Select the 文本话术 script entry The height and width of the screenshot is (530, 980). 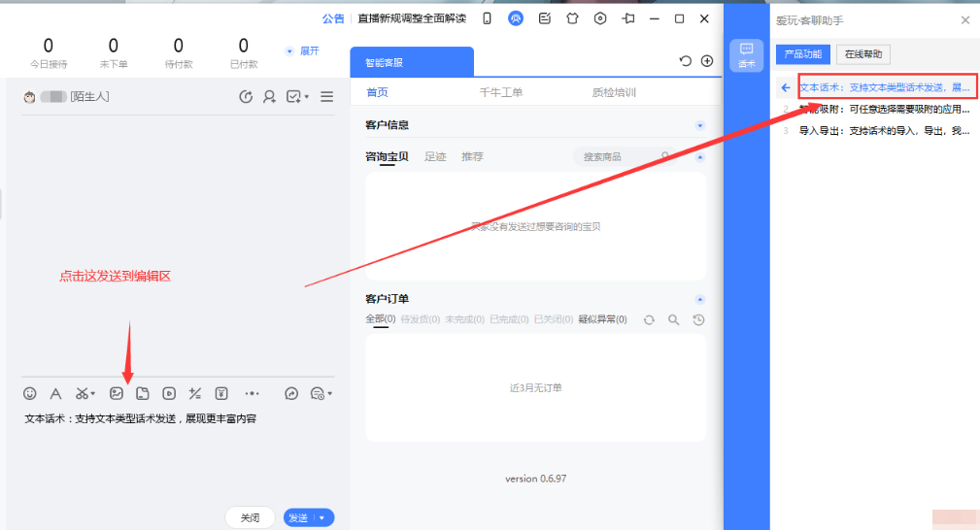(884, 87)
